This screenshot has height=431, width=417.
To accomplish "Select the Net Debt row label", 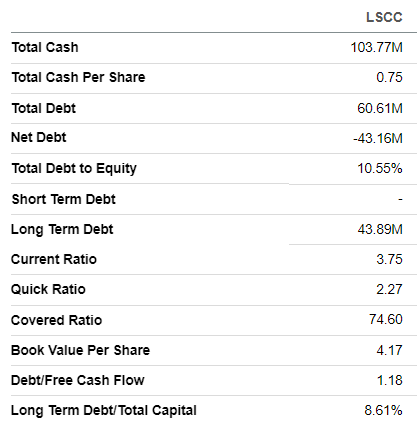I will (39, 137).
